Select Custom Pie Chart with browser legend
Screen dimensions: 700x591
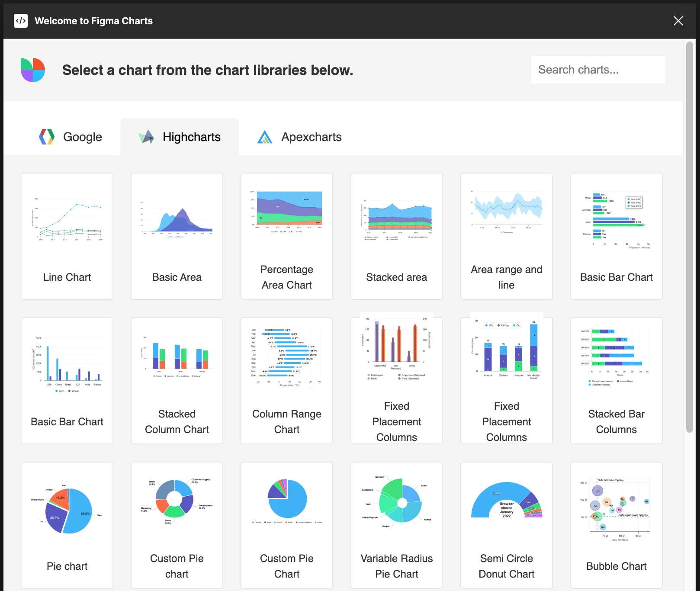pyautogui.click(x=287, y=525)
